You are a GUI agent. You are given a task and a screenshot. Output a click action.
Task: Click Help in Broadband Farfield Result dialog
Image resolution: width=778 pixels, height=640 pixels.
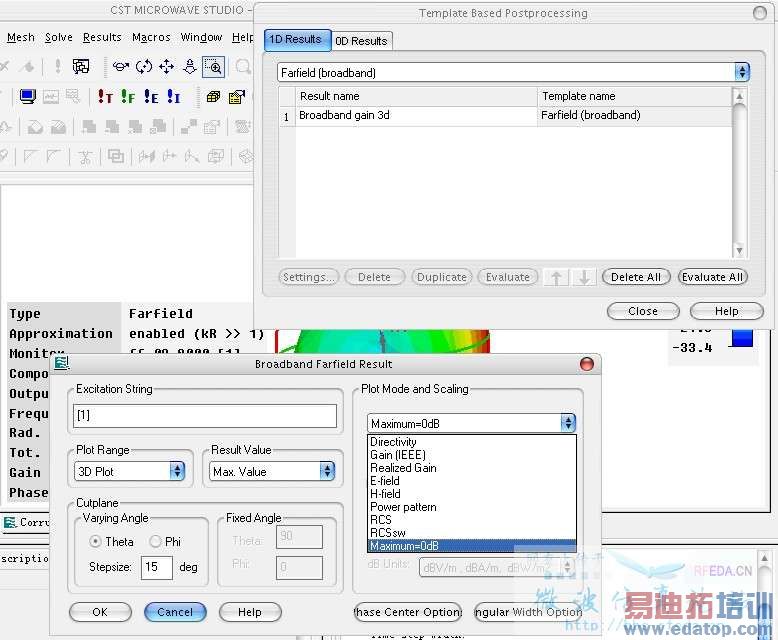coord(250,612)
